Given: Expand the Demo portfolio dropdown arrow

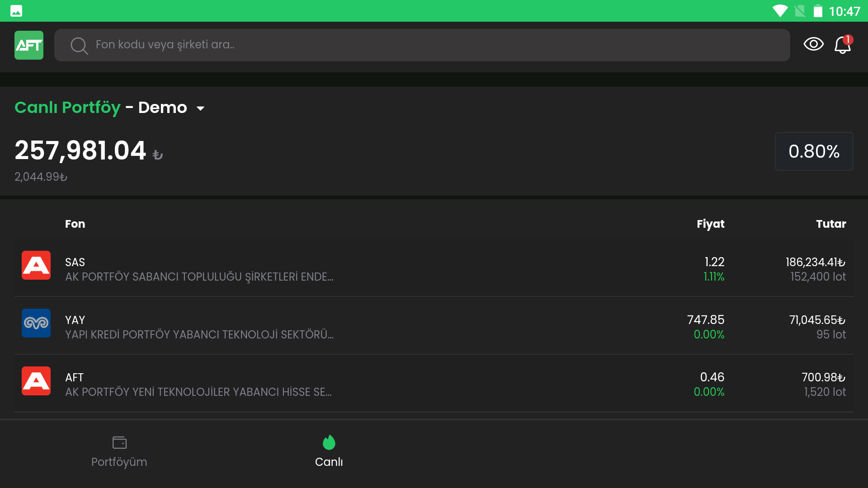Looking at the screenshot, I should [x=200, y=108].
